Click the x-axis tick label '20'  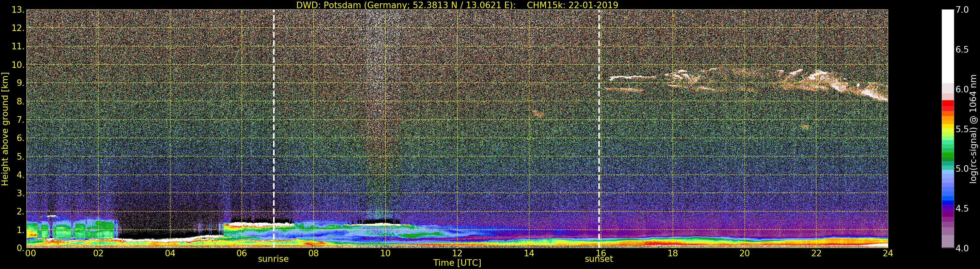pyautogui.click(x=744, y=253)
